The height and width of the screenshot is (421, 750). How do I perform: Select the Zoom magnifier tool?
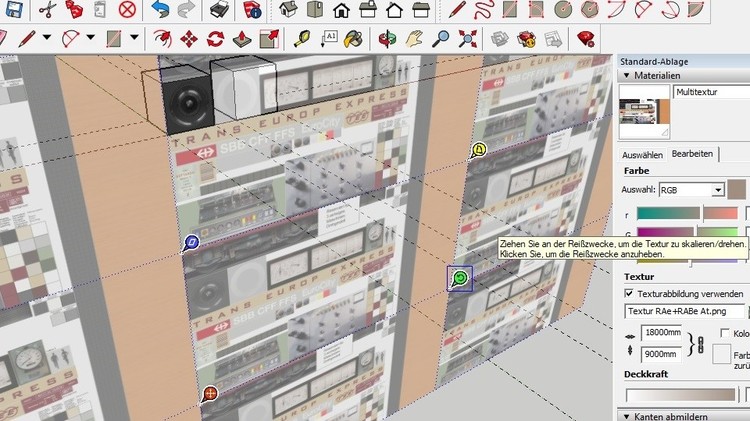[441, 39]
